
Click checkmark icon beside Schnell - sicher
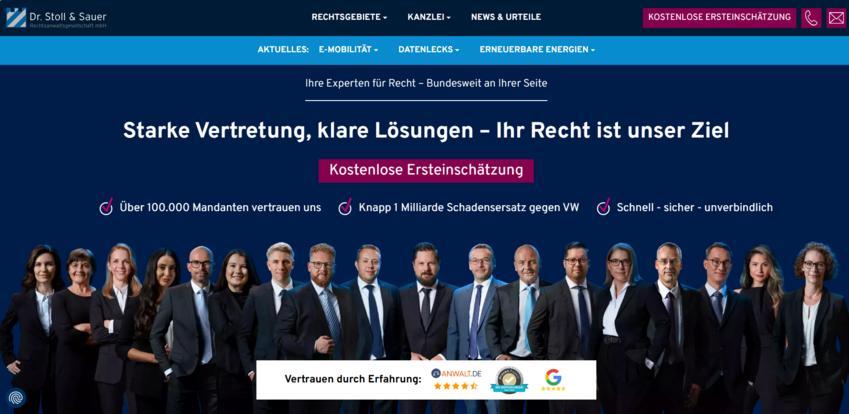(x=603, y=207)
